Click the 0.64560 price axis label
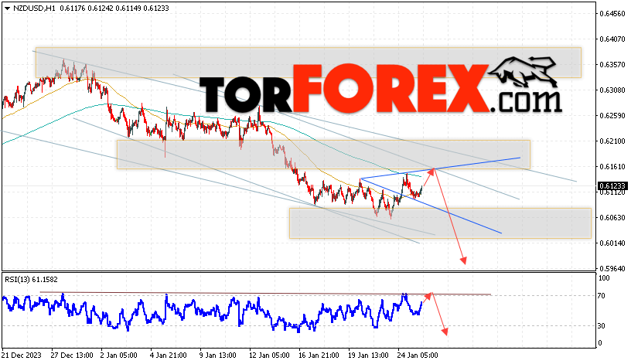The height and width of the screenshot is (364, 631). click(x=612, y=14)
